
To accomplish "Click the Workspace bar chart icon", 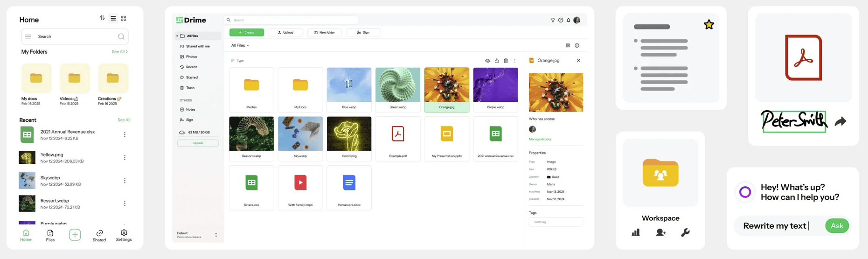I will click(x=636, y=232).
